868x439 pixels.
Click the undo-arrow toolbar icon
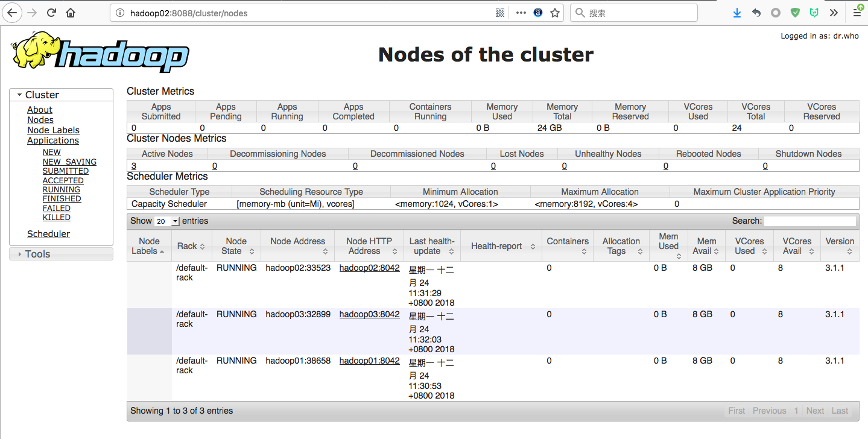pos(756,13)
